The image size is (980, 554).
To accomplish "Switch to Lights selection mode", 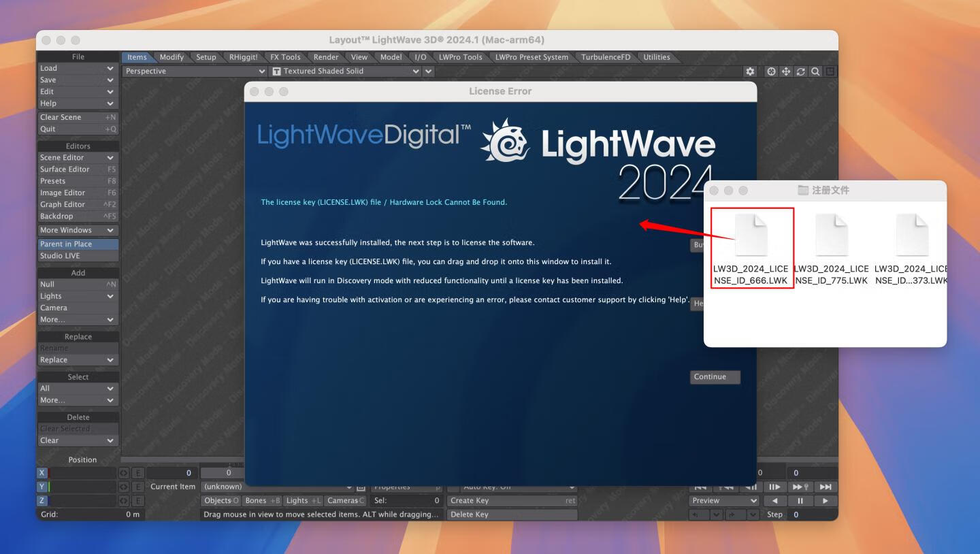I will (x=304, y=501).
